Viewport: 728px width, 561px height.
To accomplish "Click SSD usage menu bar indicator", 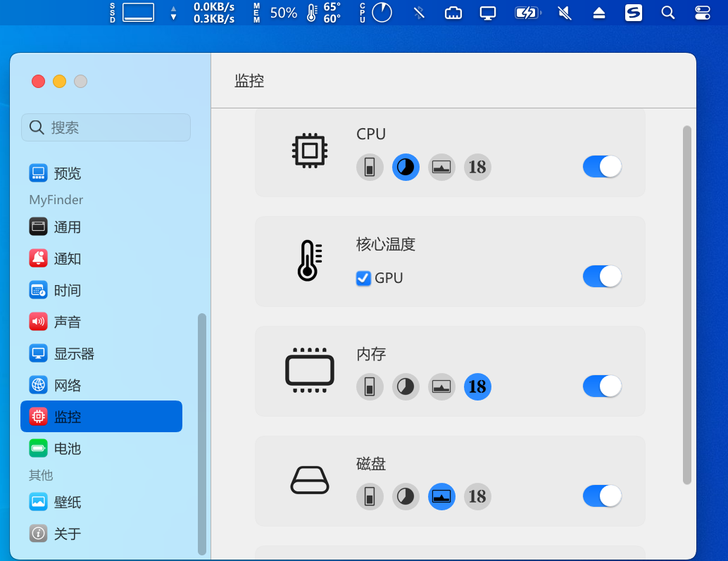I will tap(132, 13).
